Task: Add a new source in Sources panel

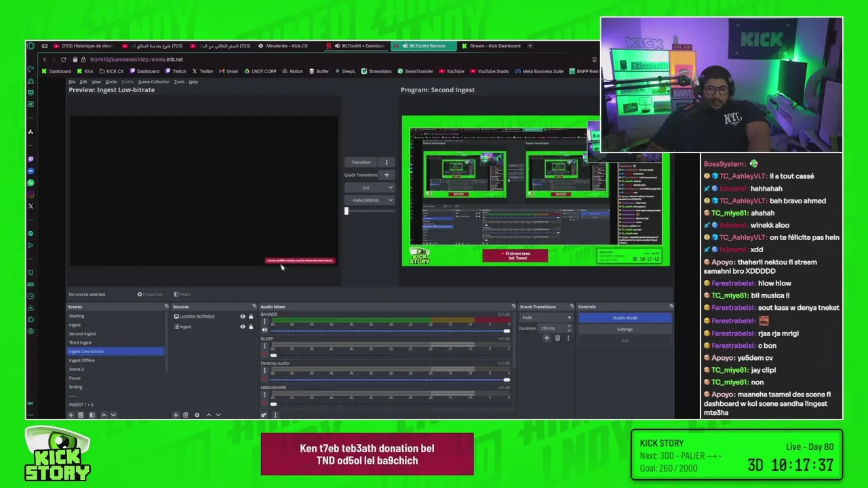Action: 176,415
